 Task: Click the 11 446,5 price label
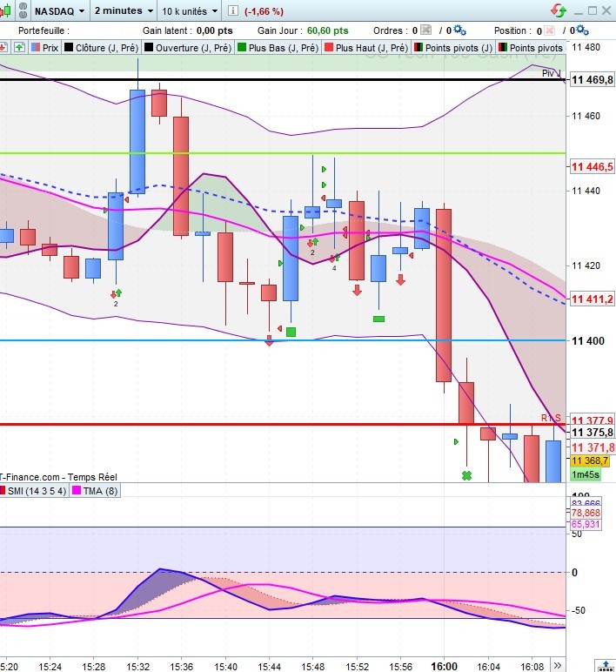pos(593,167)
